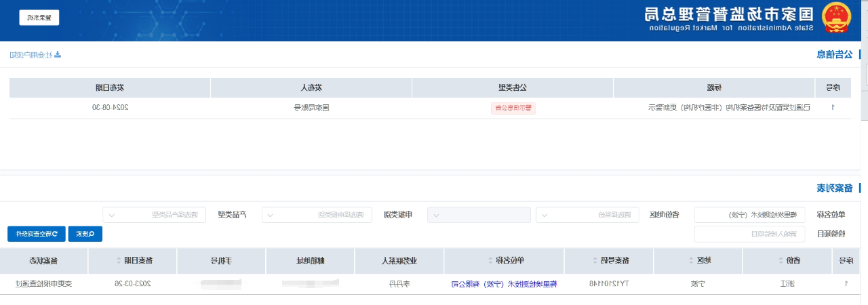The image size is (868, 305).
Task: Click the 检验项目 input field
Action: tap(750, 234)
